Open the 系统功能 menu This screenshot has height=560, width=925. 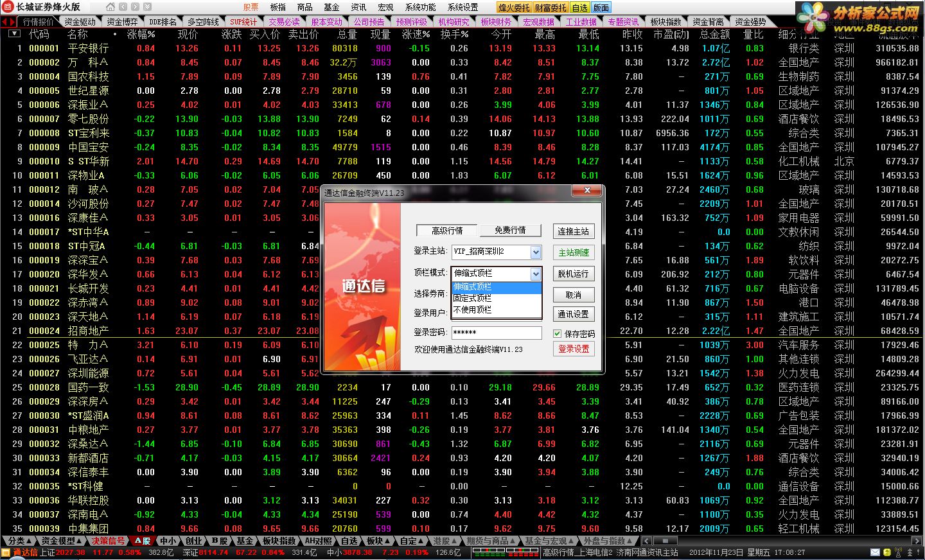tap(420, 7)
